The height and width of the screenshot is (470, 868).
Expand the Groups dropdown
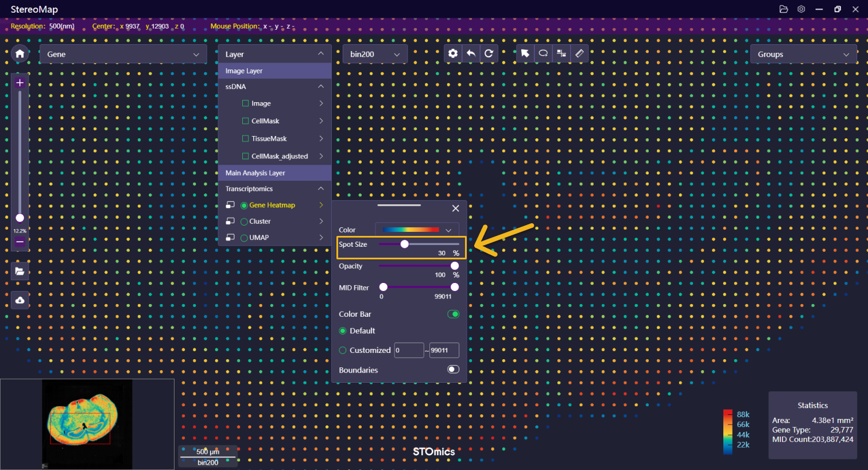pyautogui.click(x=803, y=54)
